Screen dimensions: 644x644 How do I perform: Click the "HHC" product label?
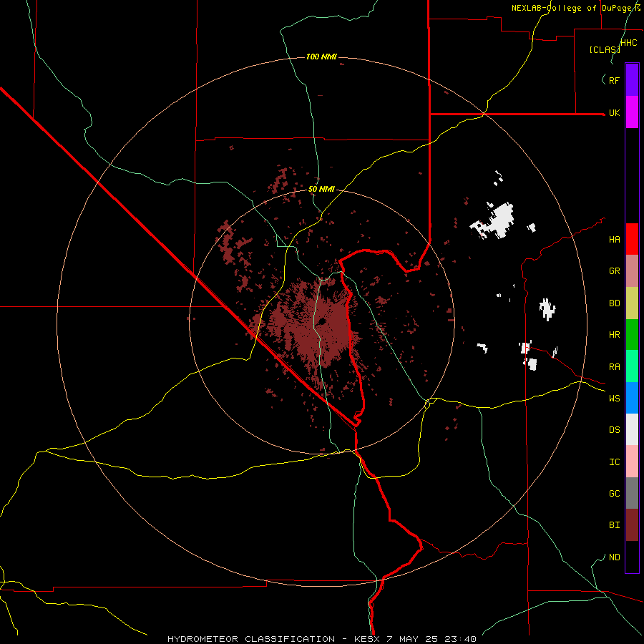(x=628, y=43)
